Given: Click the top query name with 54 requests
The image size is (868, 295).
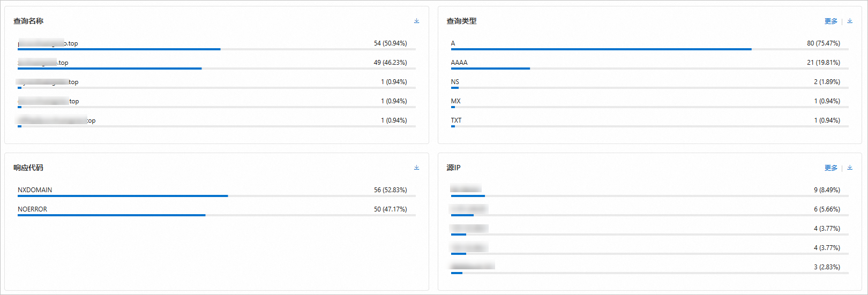Looking at the screenshot, I should click(48, 43).
